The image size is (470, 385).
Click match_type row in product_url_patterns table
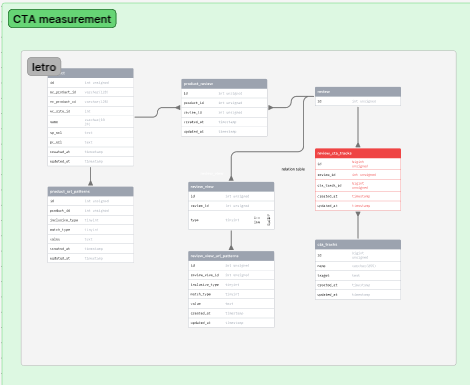[x=90, y=230]
